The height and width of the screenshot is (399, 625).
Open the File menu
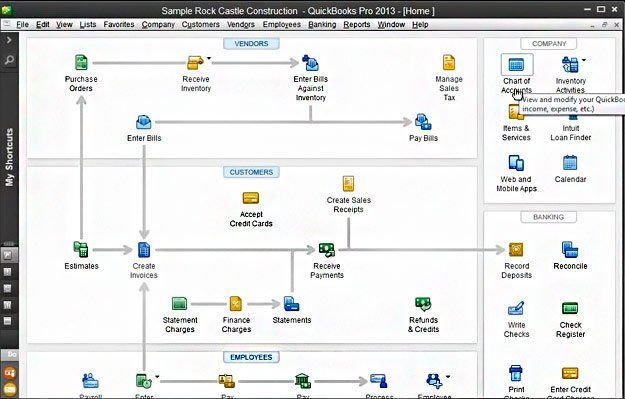22,24
